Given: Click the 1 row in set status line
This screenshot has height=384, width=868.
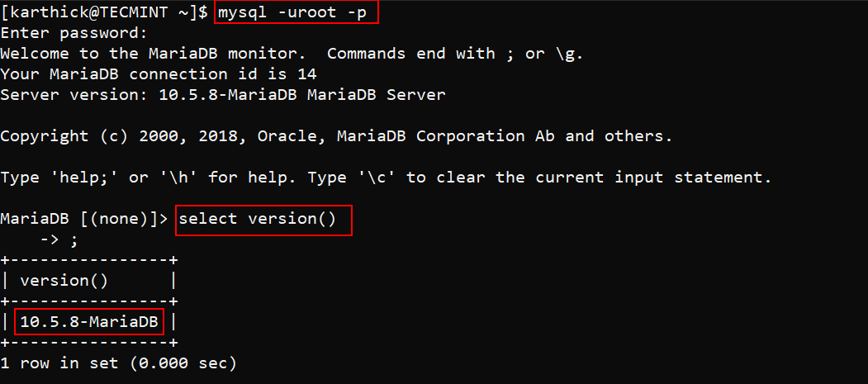Looking at the screenshot, I should point(118,363).
